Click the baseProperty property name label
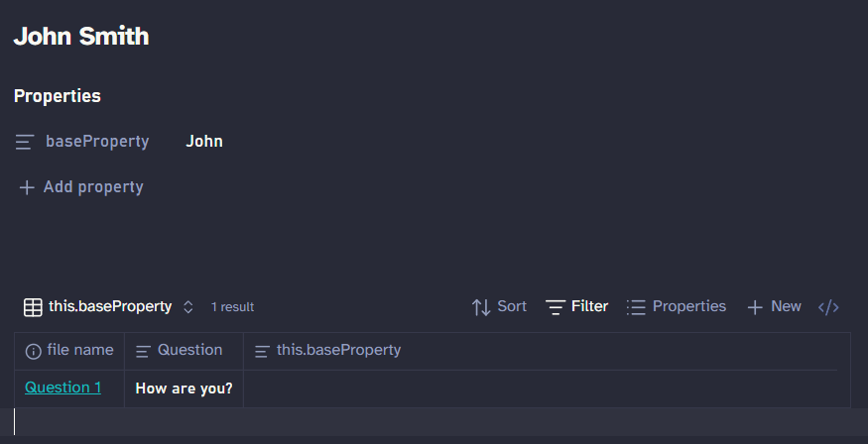Viewport: 868px width, 444px height. (x=97, y=142)
